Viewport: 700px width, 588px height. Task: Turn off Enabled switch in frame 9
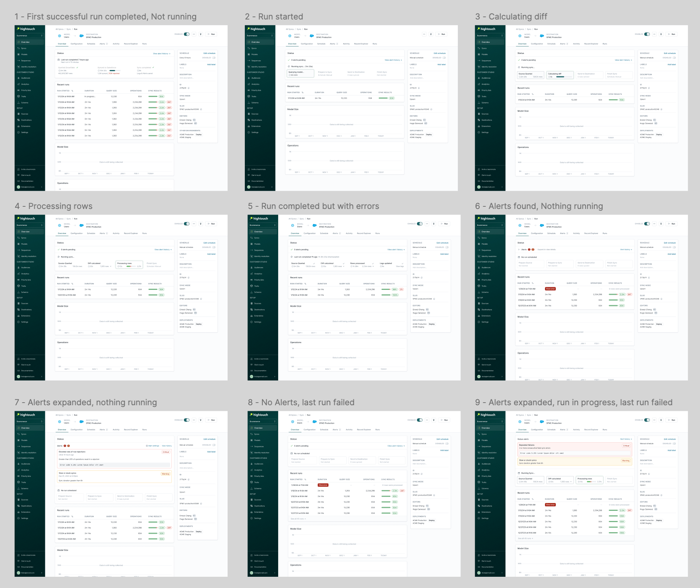[x=647, y=420]
